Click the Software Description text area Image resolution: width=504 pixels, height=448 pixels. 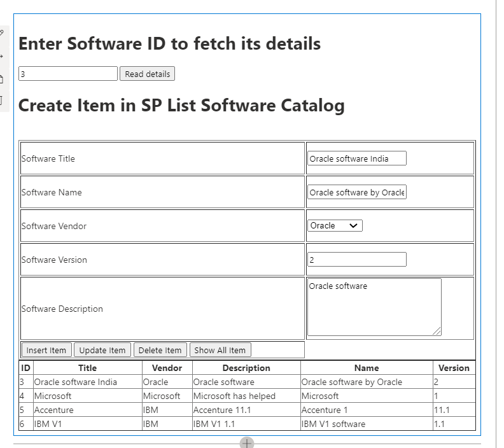tap(374, 307)
